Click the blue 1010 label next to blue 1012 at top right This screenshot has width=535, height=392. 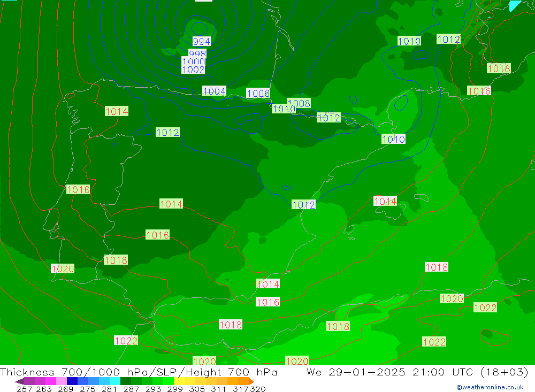point(409,41)
